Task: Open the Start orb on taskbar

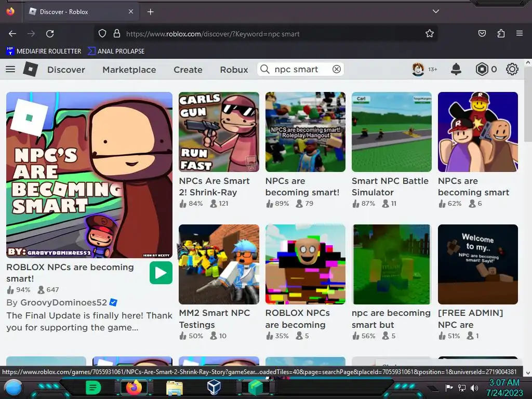Action: click(x=13, y=388)
